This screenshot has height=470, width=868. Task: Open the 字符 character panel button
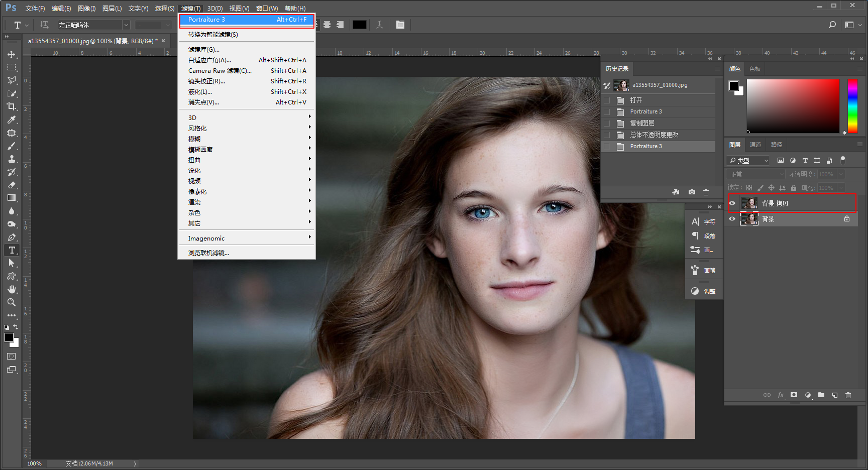coord(704,221)
